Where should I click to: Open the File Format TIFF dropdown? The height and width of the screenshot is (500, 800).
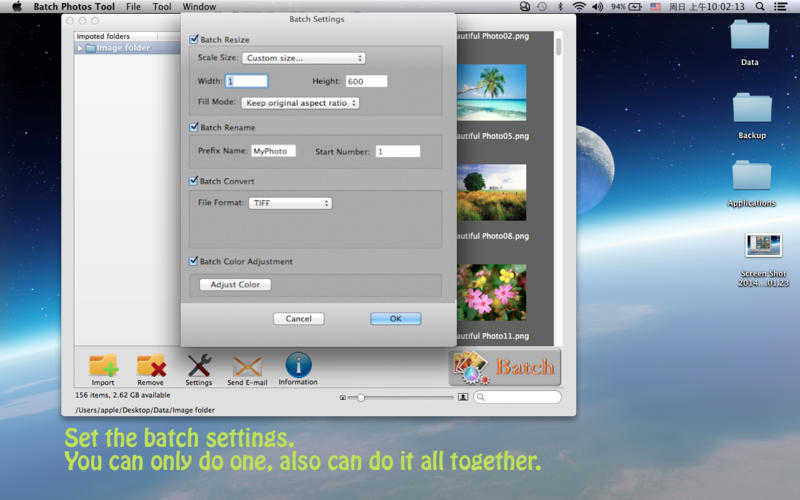coord(290,203)
